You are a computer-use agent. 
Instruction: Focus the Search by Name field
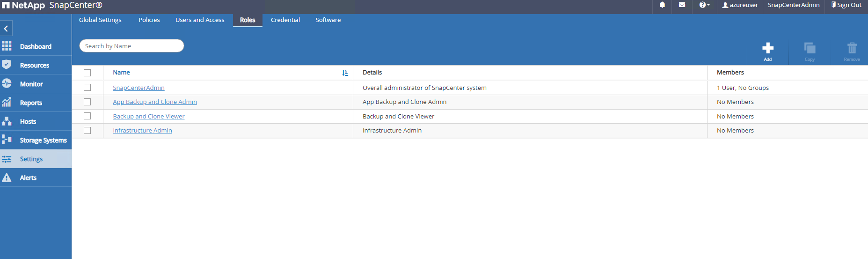click(131, 46)
